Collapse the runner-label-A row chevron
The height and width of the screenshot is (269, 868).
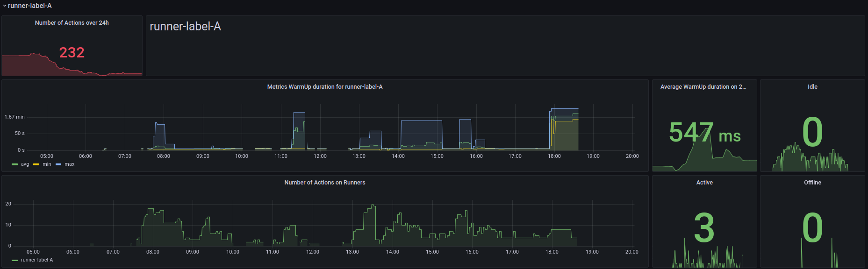tap(5, 6)
